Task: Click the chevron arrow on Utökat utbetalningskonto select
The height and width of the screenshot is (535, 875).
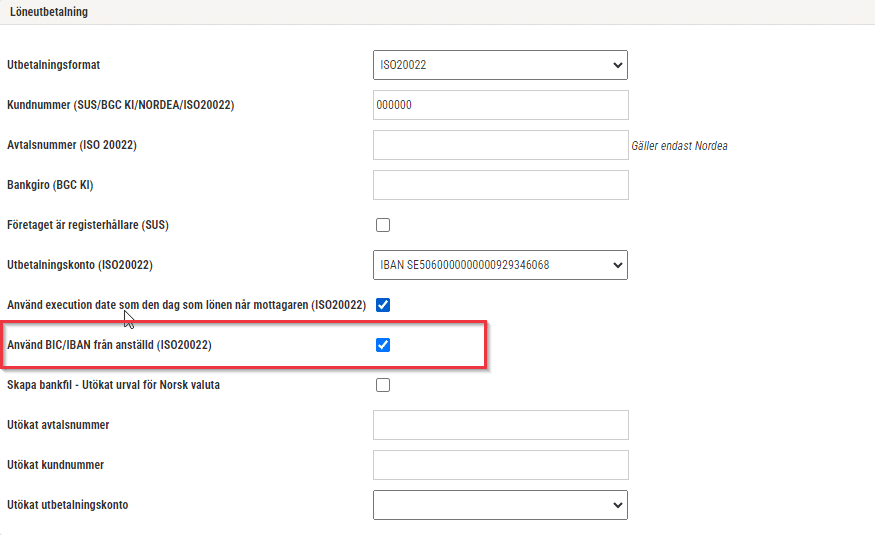Action: [x=617, y=505]
